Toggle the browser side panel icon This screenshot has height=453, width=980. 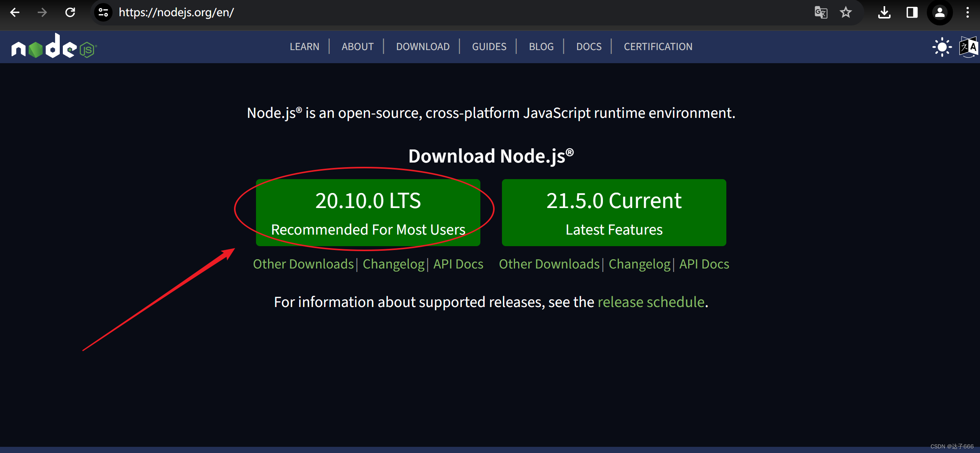click(912, 12)
